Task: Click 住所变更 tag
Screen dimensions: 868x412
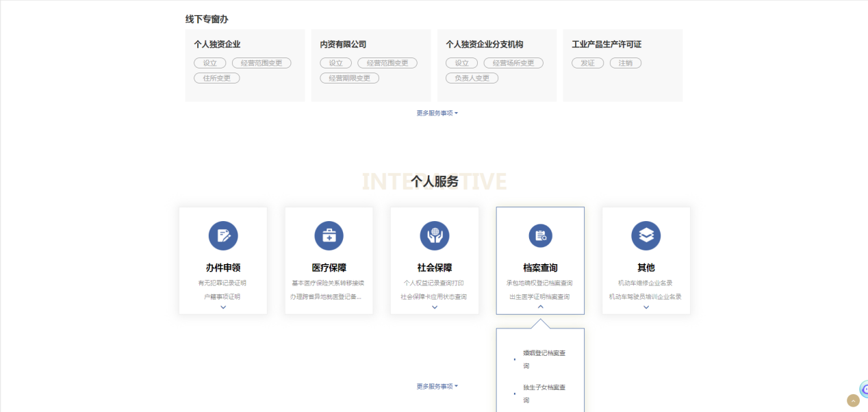Action: [x=216, y=78]
